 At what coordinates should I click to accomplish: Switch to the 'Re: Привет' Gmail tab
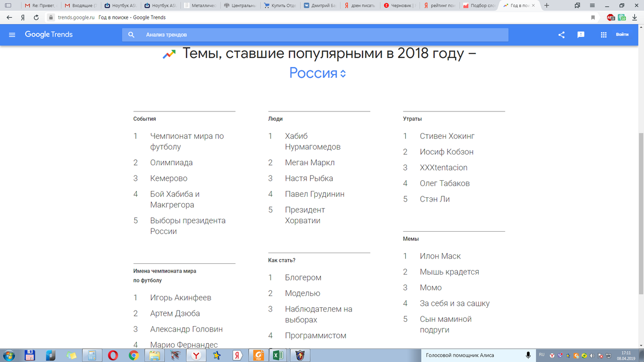[40, 5]
